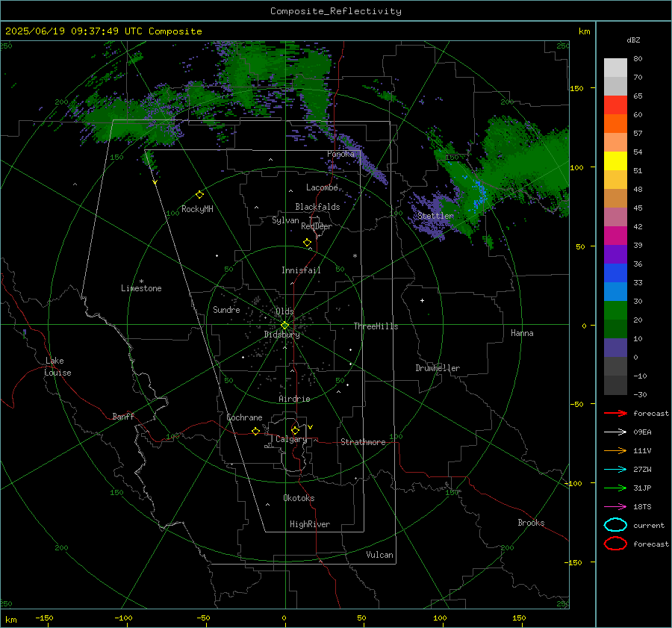This screenshot has height=628, width=672.
Task: Click the Didsbury label
Action: [x=281, y=335]
